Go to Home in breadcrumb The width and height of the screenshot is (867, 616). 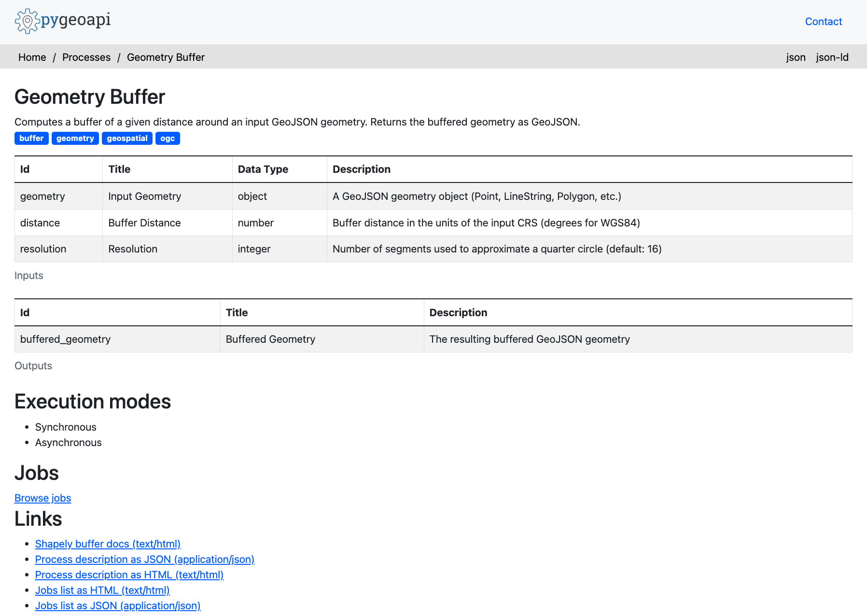pos(32,57)
